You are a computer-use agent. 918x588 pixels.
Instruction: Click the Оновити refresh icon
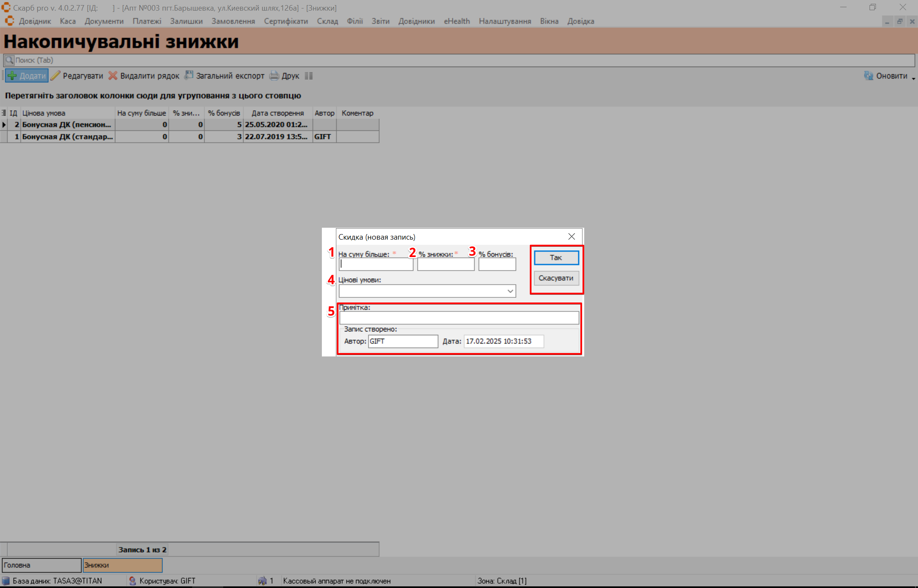(x=868, y=76)
